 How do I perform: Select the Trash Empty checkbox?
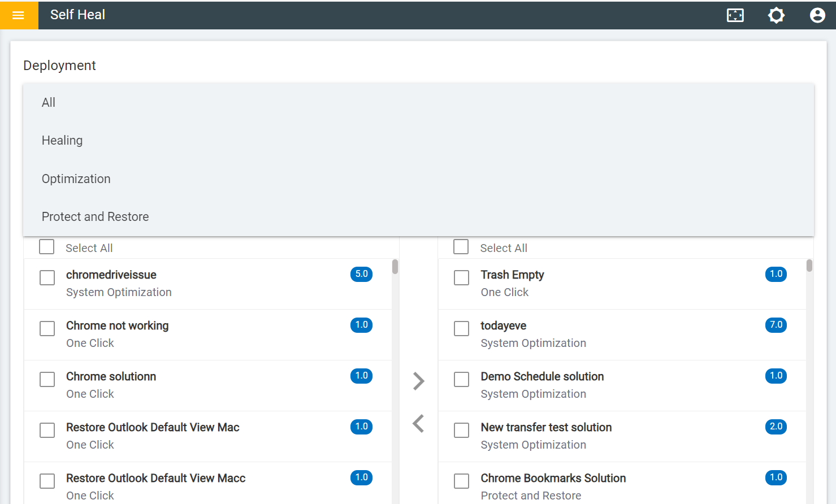coord(462,277)
